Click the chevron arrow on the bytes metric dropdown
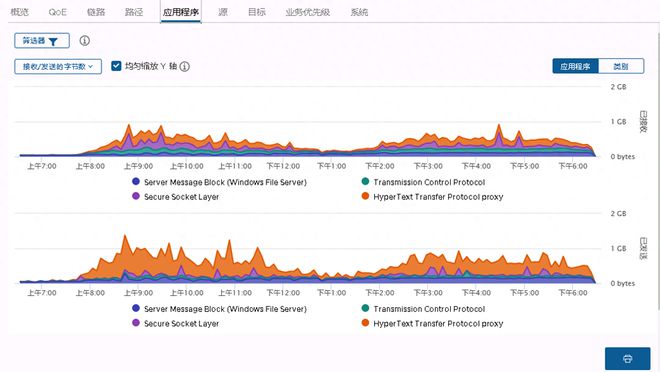 90,66
